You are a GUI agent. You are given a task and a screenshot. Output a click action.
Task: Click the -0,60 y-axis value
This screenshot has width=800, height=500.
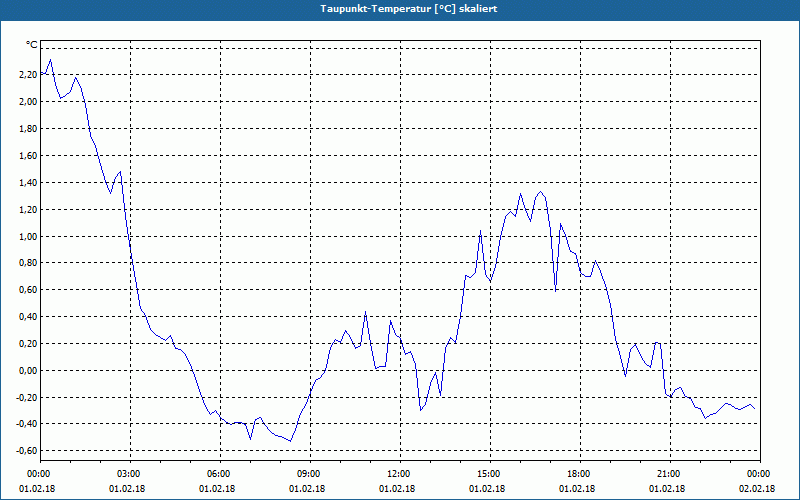point(27,451)
